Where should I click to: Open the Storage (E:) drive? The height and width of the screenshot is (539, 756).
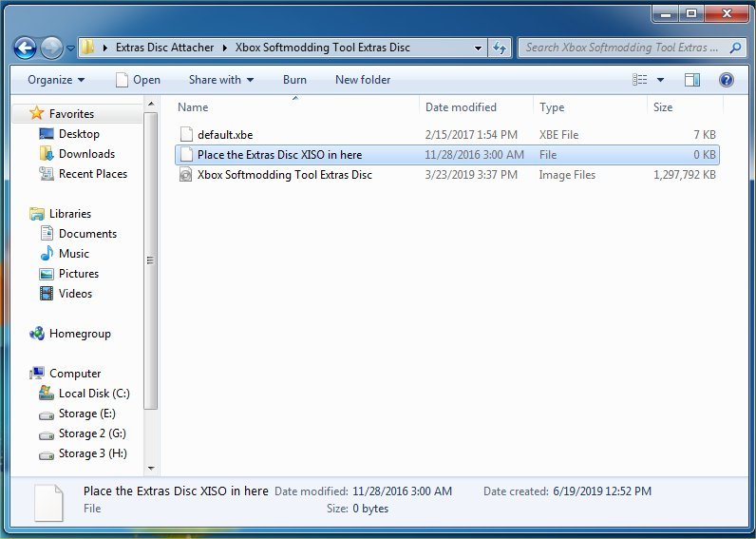[86, 414]
